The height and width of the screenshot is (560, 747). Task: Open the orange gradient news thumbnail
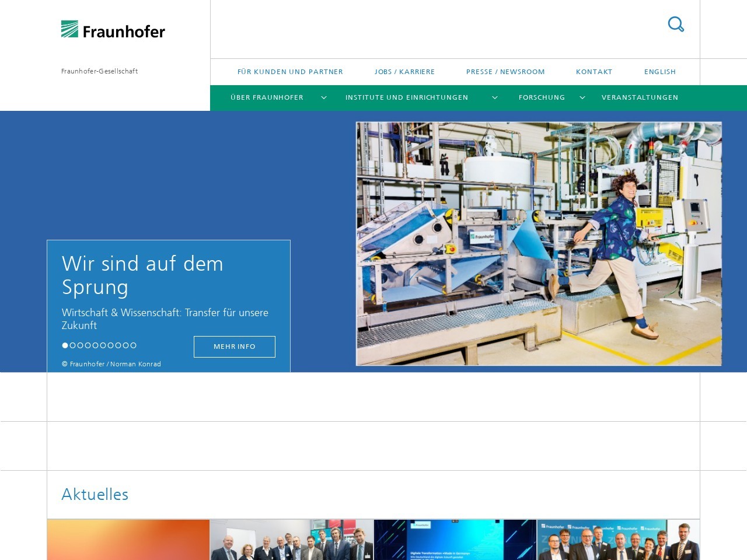(x=128, y=540)
